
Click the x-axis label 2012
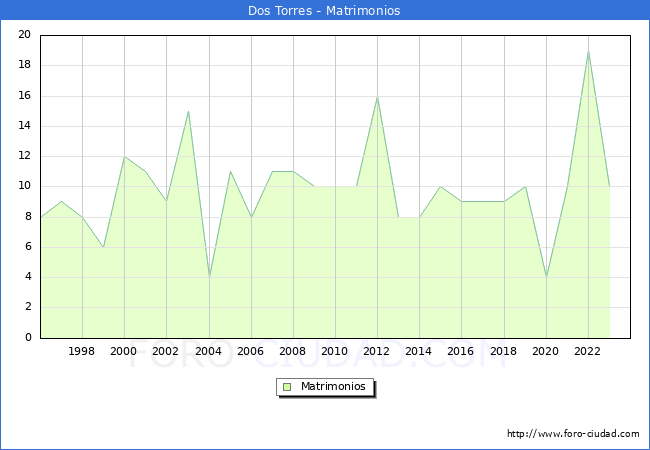376,351
